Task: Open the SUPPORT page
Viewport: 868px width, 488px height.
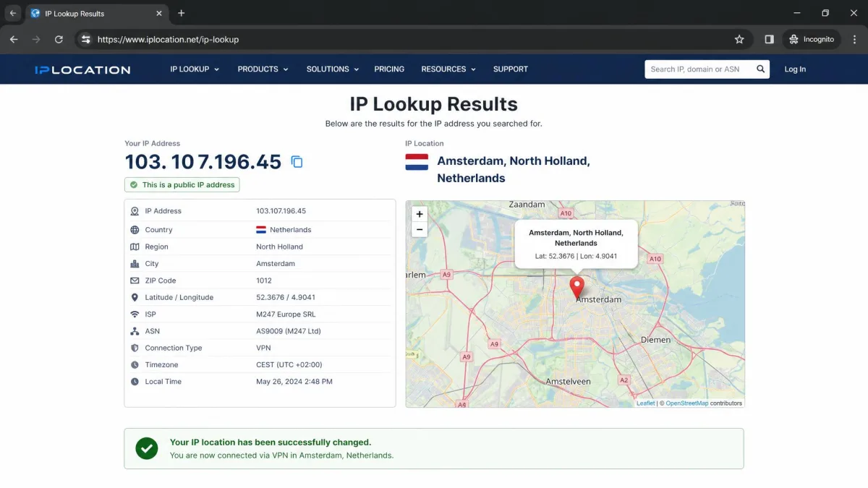Action: pyautogui.click(x=511, y=69)
